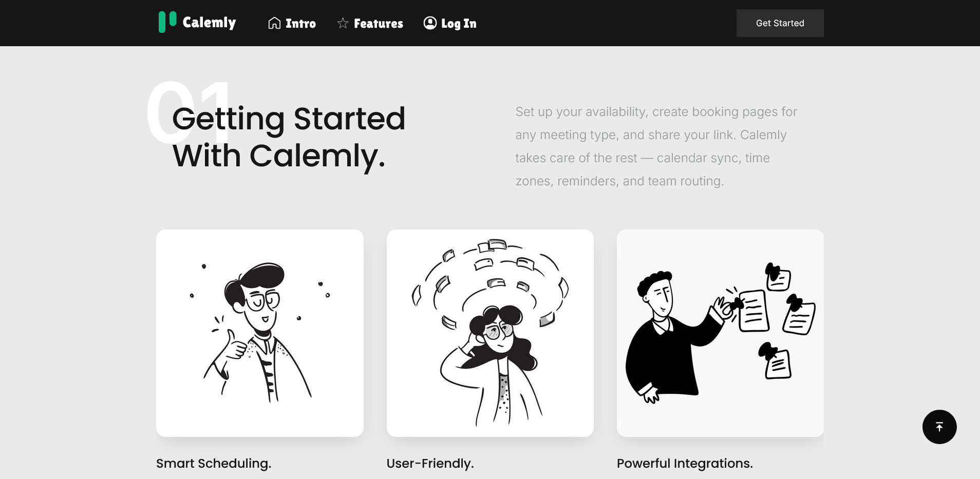
Task: Open the User-Friendly illustration card
Action: [x=490, y=333]
